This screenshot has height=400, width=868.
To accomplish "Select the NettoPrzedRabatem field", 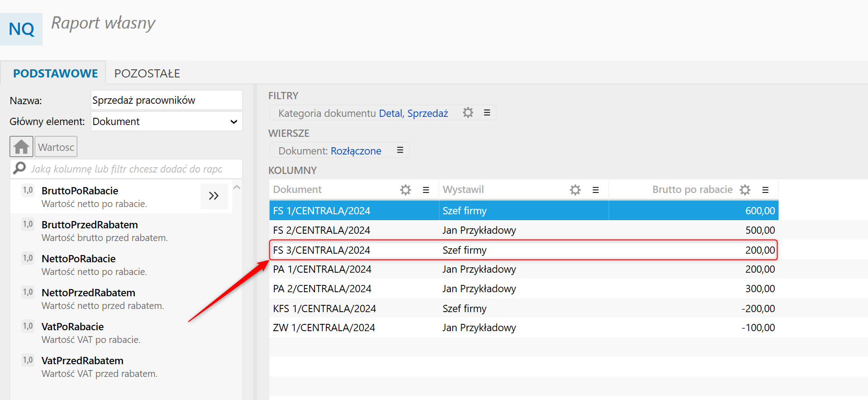I will click(121, 299).
